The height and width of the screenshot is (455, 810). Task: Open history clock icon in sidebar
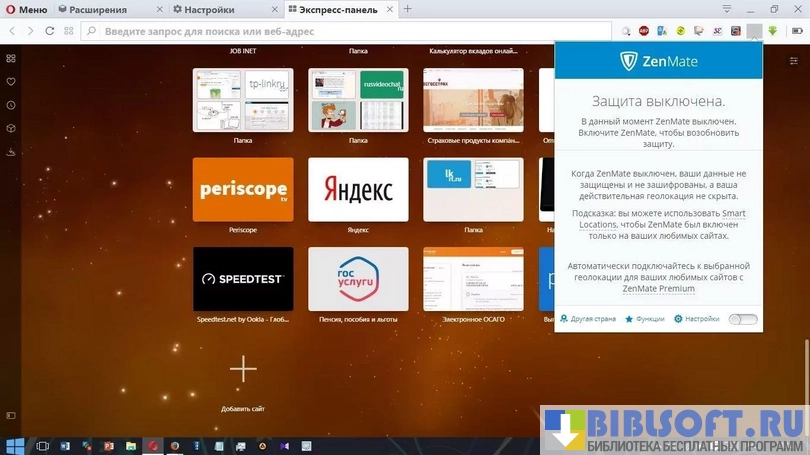[11, 105]
